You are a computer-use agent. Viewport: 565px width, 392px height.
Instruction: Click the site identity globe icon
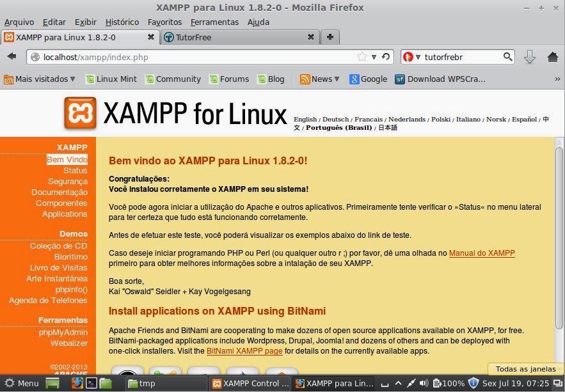click(x=35, y=57)
